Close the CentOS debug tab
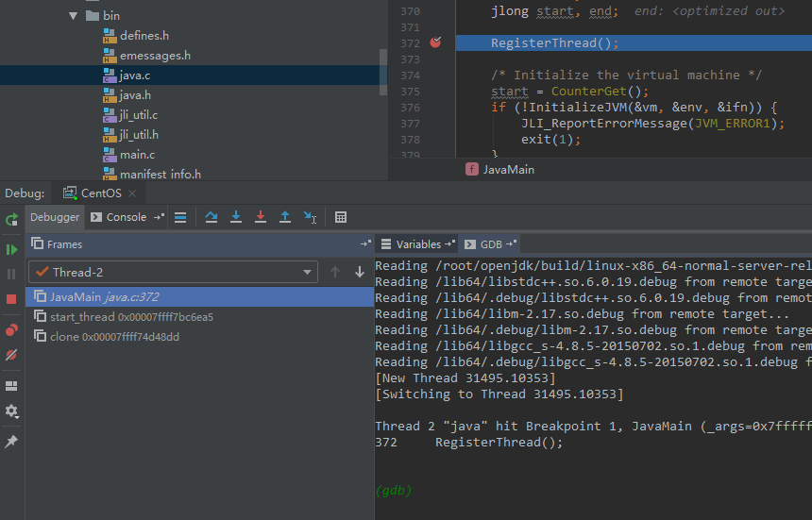This screenshot has width=812, height=520. [x=132, y=193]
